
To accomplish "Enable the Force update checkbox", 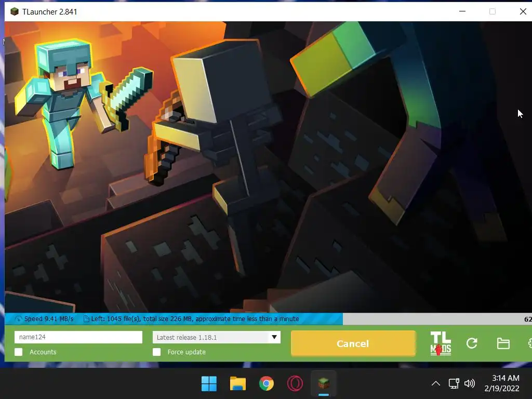I will [x=157, y=352].
